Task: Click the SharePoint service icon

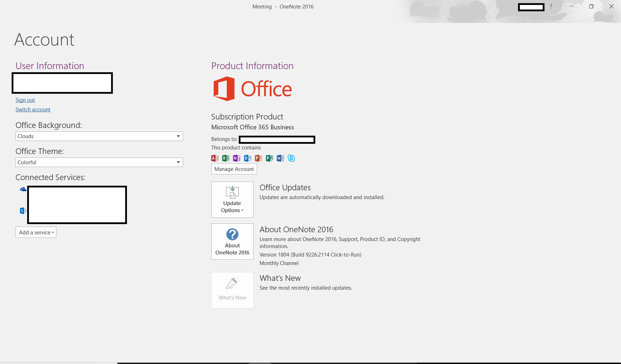Action: tap(23, 211)
